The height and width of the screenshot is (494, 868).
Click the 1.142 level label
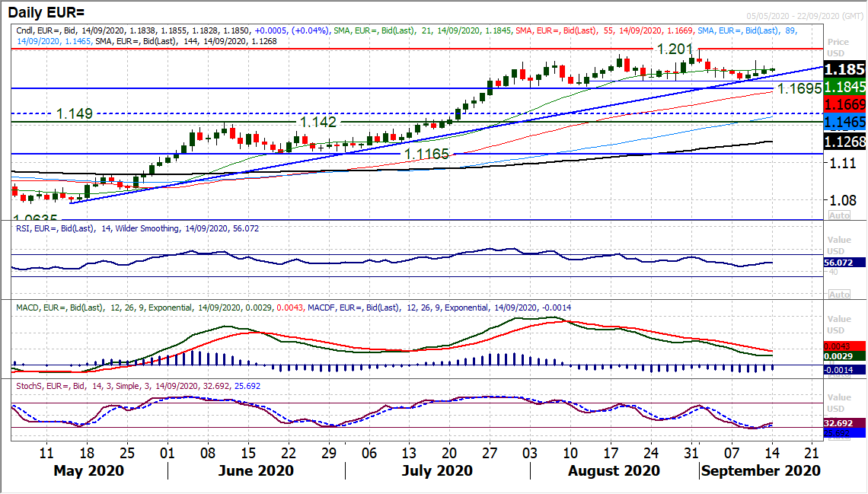[x=318, y=122]
